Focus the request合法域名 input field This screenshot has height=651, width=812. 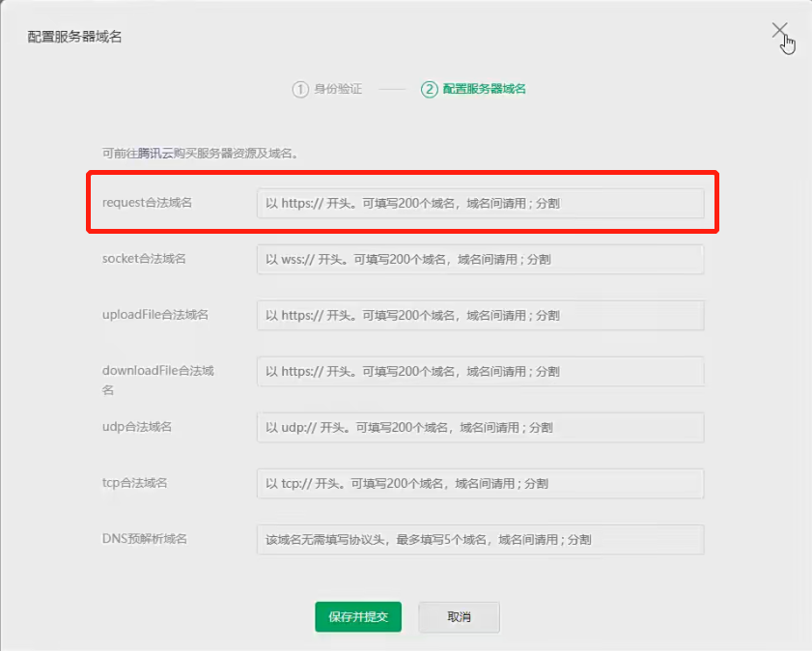pyautogui.click(x=480, y=204)
